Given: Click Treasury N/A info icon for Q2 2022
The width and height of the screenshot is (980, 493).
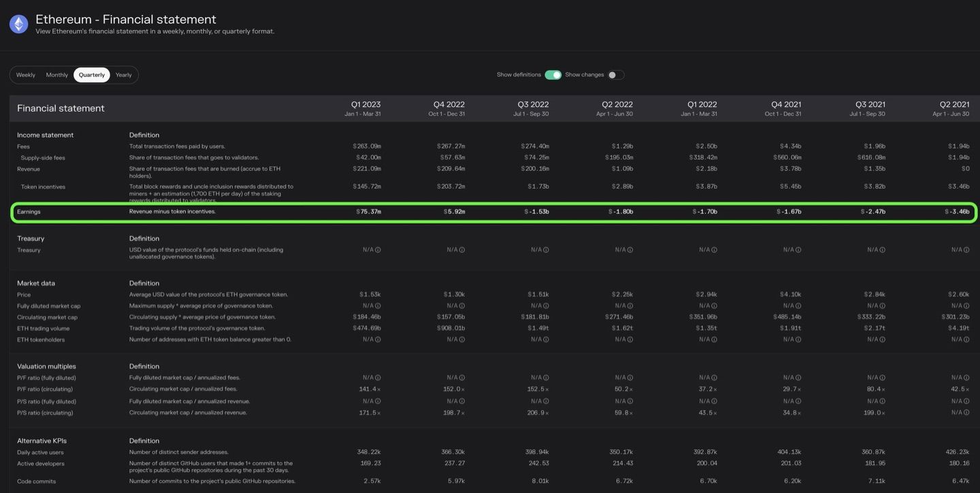Looking at the screenshot, I should click(630, 250).
